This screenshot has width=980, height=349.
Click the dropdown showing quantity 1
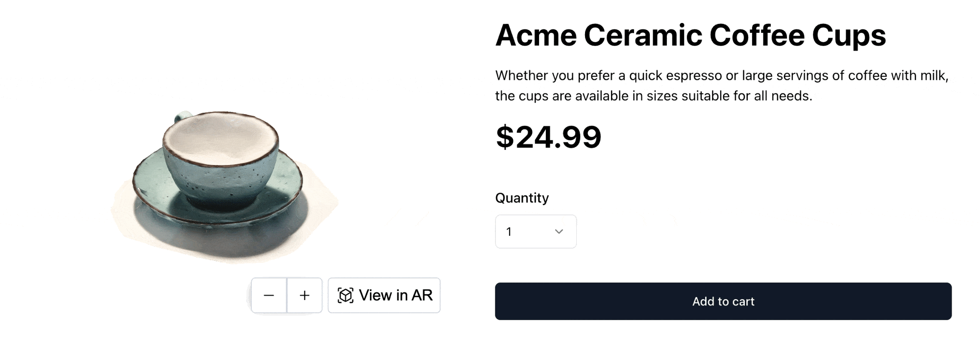point(536,232)
